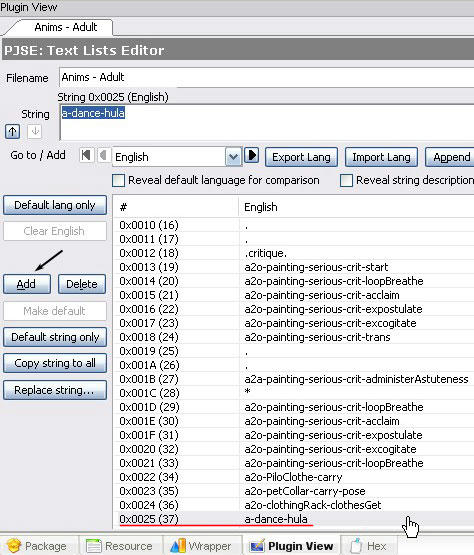
Task: Click Replace string... button
Action: (55, 390)
